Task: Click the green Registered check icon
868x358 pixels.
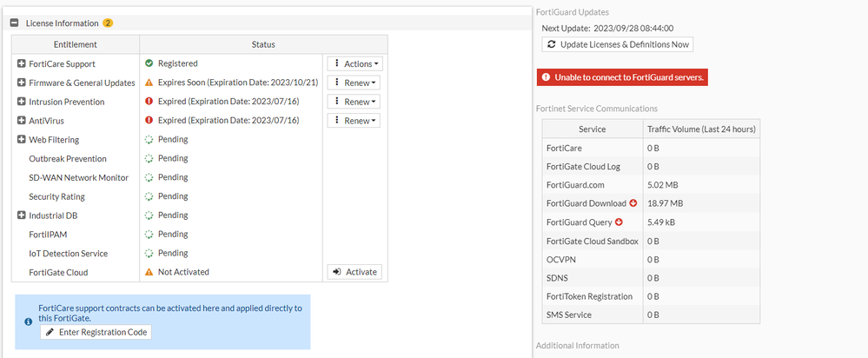Action: pos(149,64)
